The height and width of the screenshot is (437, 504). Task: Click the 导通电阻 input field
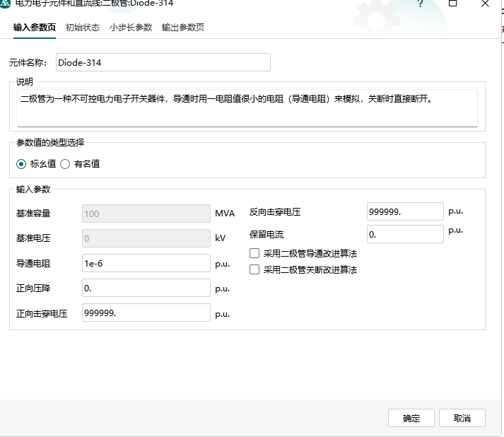point(146,263)
